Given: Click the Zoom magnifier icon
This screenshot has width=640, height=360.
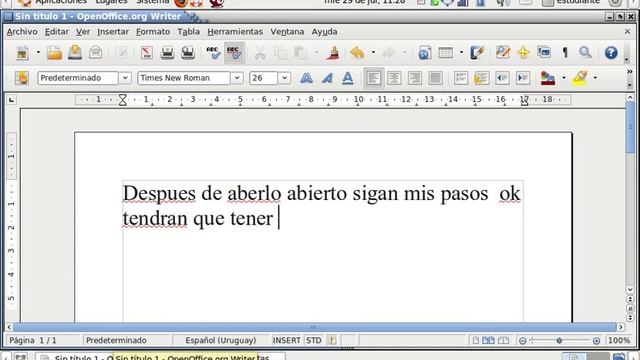Looking at the screenshot, I should (x=585, y=53).
